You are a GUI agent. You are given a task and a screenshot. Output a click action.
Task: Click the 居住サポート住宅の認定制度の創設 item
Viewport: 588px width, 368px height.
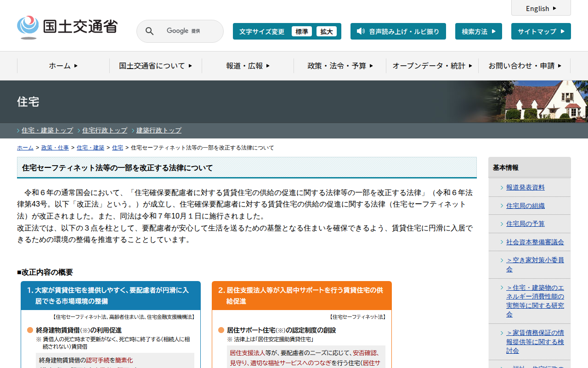(281, 330)
